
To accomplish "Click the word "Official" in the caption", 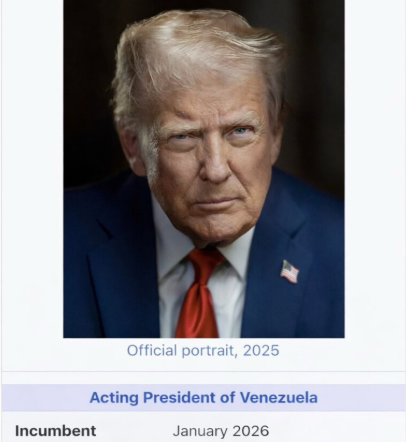I will (x=152, y=351).
